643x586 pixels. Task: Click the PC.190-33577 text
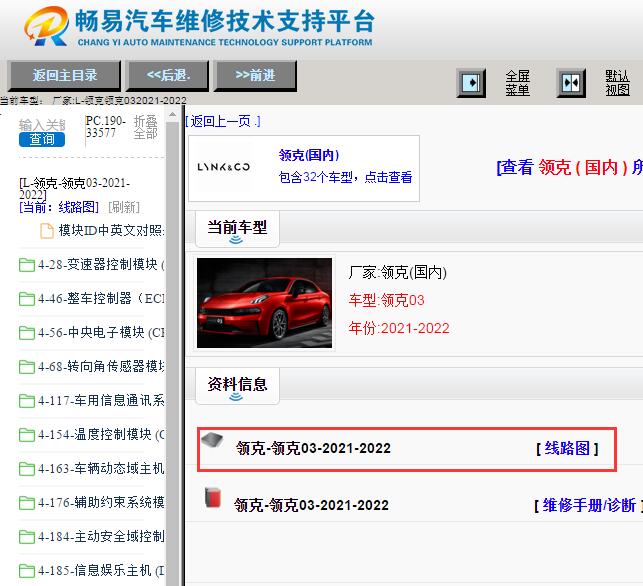pos(106,127)
